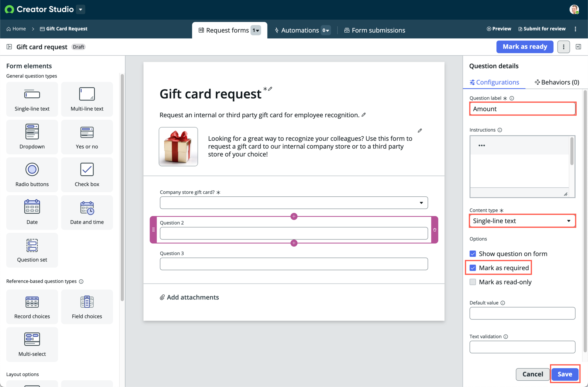Screen dimensions: 588x387
Task: Open the Company store gift card dropdown
Action: 294,203
